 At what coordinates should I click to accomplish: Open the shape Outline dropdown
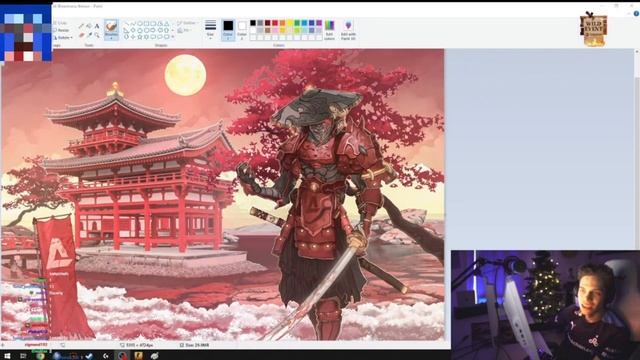click(187, 23)
